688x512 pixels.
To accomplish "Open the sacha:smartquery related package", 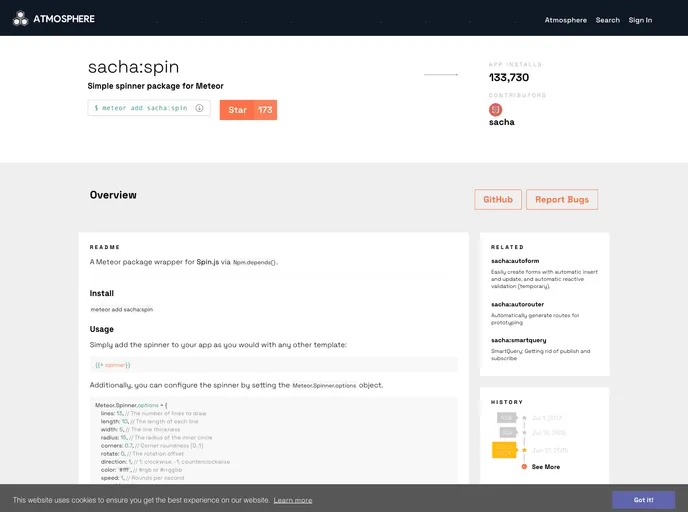I will pyautogui.click(x=518, y=340).
